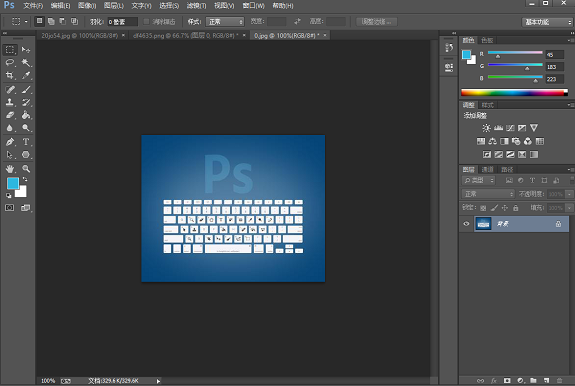The width and height of the screenshot is (575, 386).
Task: Swap foreground and background colors in toolbox
Action: [25, 179]
